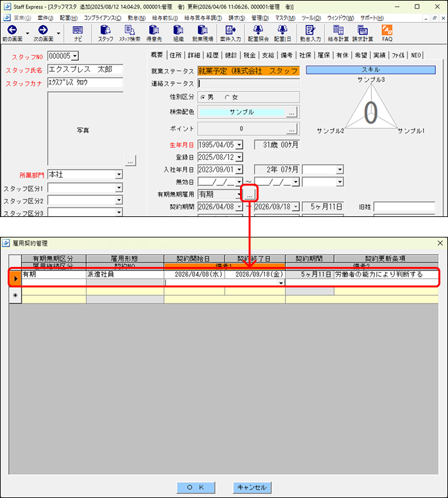Click the ポイント ellipsis button
Screen dimensions: 448x498
point(291,129)
